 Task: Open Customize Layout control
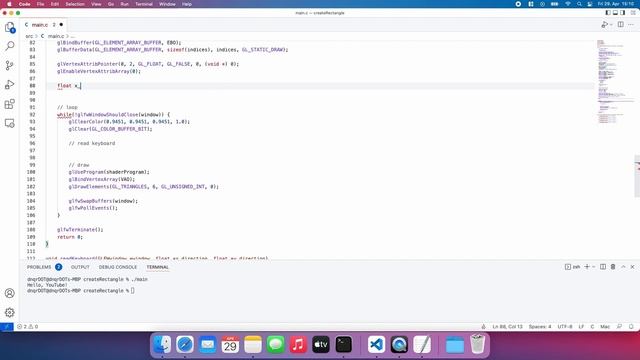pyautogui.click(x=633, y=13)
